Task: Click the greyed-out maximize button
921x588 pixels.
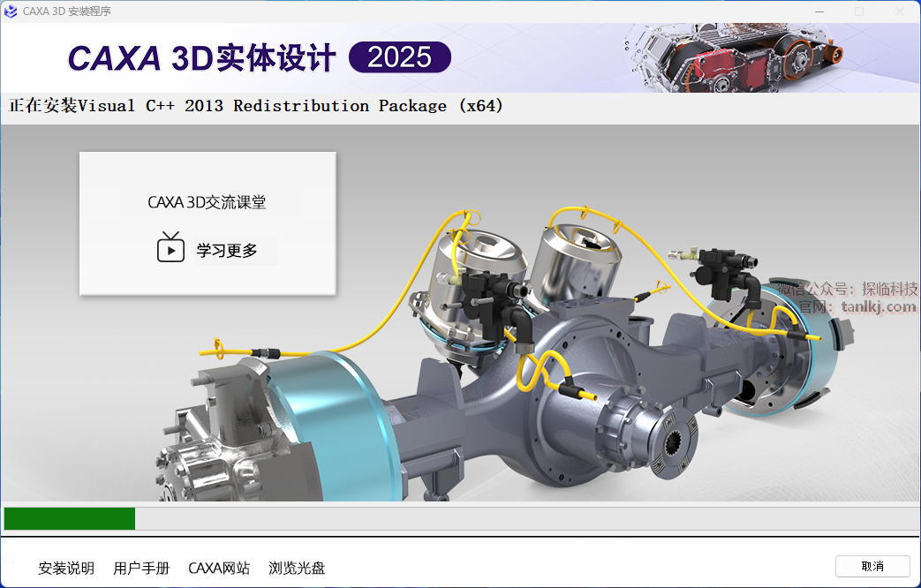Action: (x=858, y=11)
